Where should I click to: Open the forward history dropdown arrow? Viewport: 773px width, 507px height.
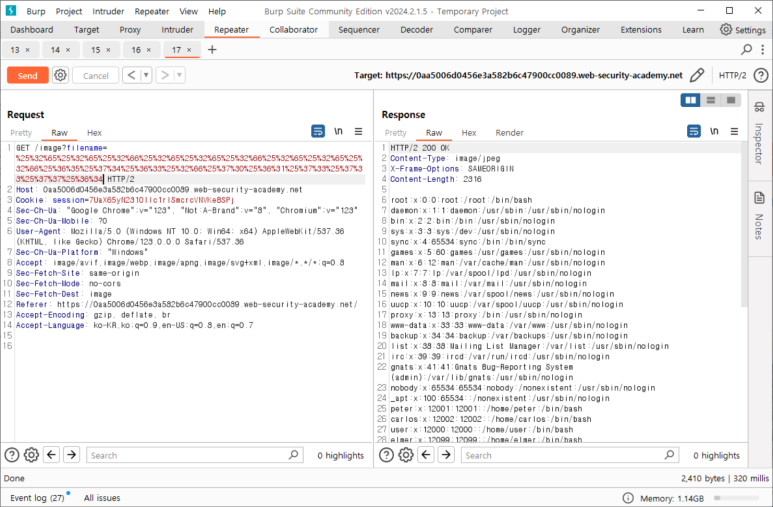(179, 75)
